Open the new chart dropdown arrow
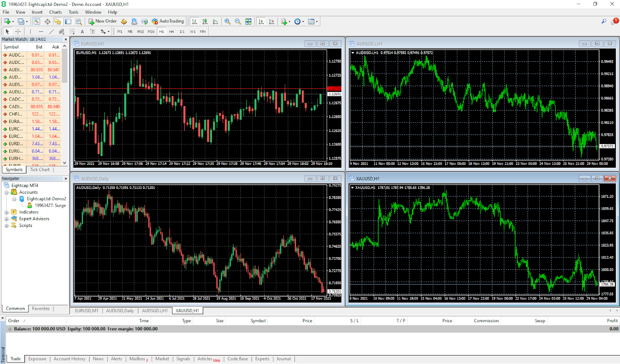The image size is (620, 364). tap(13, 22)
